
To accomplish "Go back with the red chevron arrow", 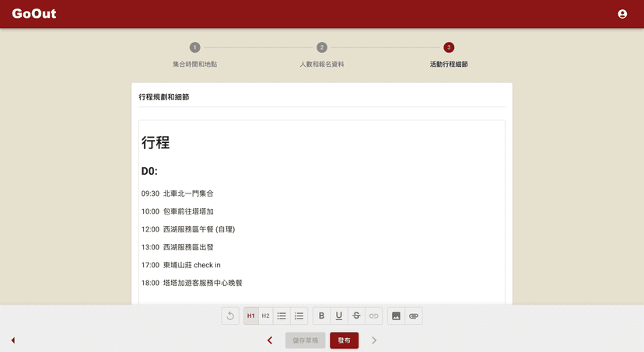I will point(270,340).
